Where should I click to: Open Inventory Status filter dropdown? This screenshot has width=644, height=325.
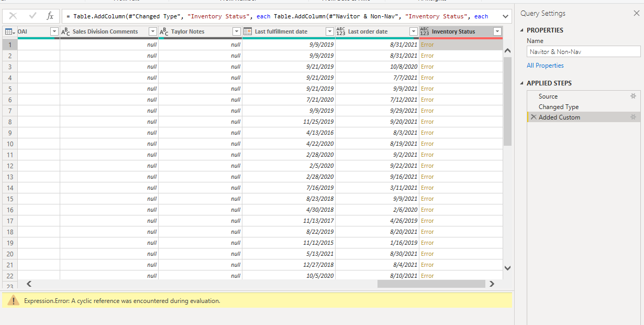497,32
